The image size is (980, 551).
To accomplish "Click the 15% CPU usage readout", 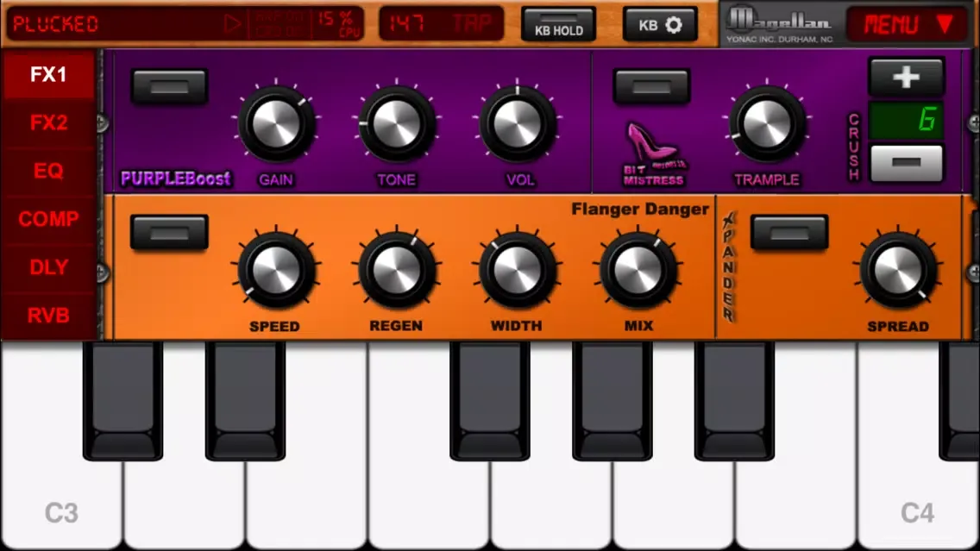I will (x=339, y=24).
